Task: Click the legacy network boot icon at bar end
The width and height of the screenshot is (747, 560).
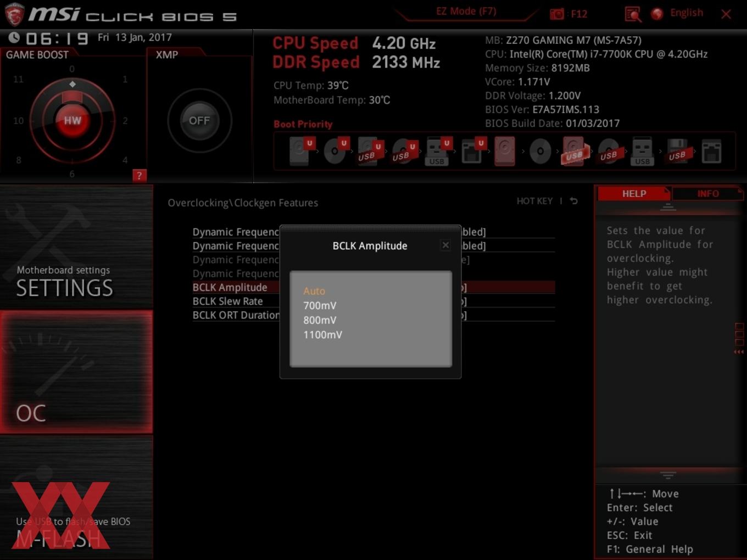Action: pyautogui.click(x=711, y=151)
